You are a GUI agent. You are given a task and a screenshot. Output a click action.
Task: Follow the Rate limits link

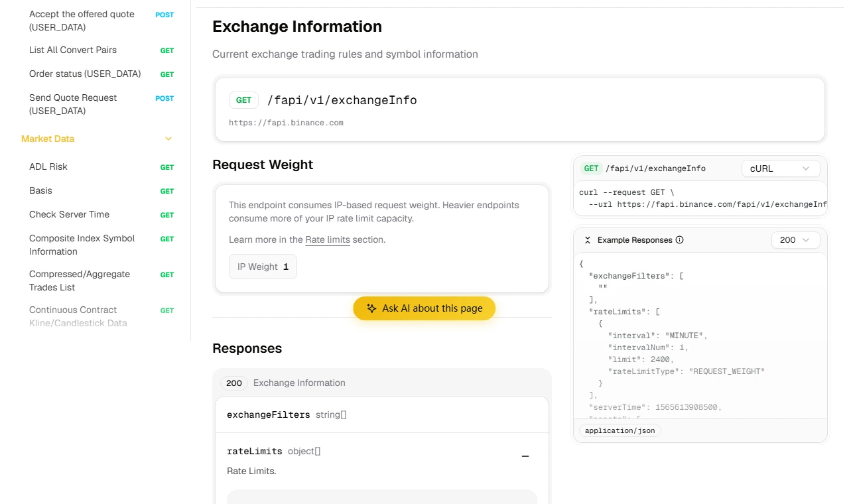328,239
